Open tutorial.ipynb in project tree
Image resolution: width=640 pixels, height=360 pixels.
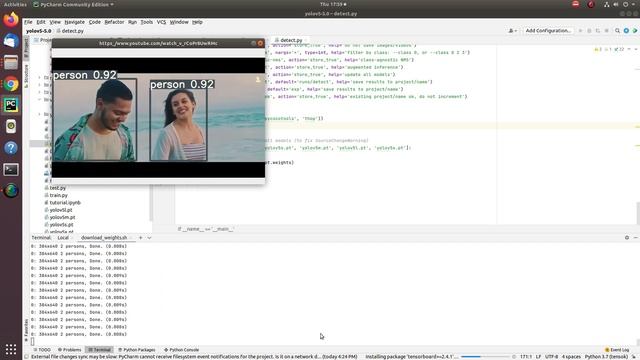pos(65,203)
